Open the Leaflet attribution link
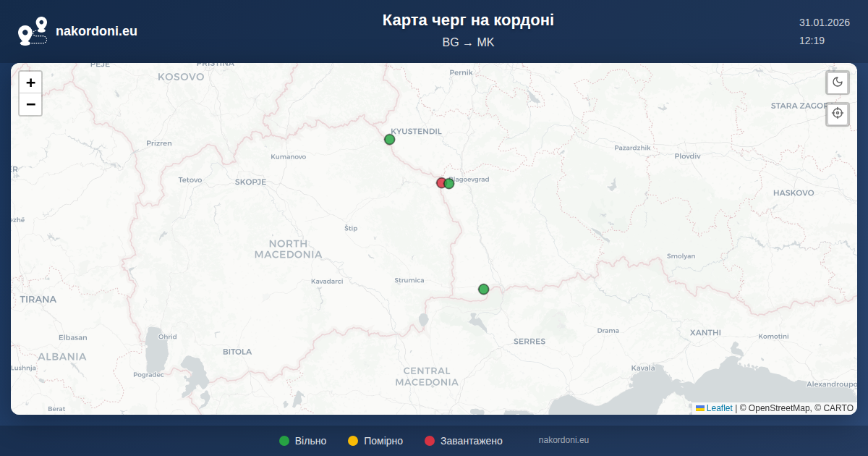 click(719, 408)
